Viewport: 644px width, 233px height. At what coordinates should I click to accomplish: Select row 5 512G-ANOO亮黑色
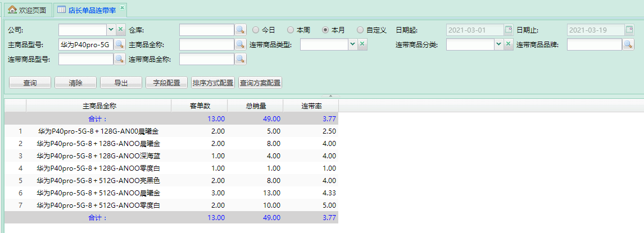coord(172,180)
